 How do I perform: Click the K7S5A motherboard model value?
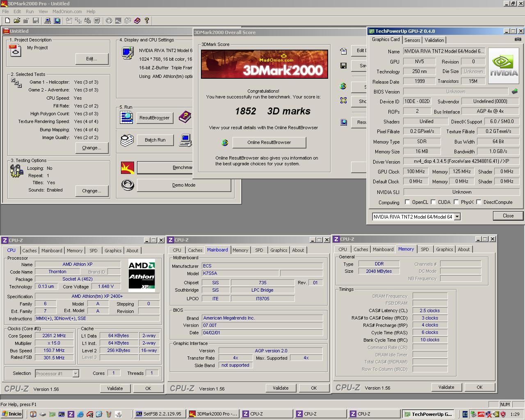tap(240, 273)
